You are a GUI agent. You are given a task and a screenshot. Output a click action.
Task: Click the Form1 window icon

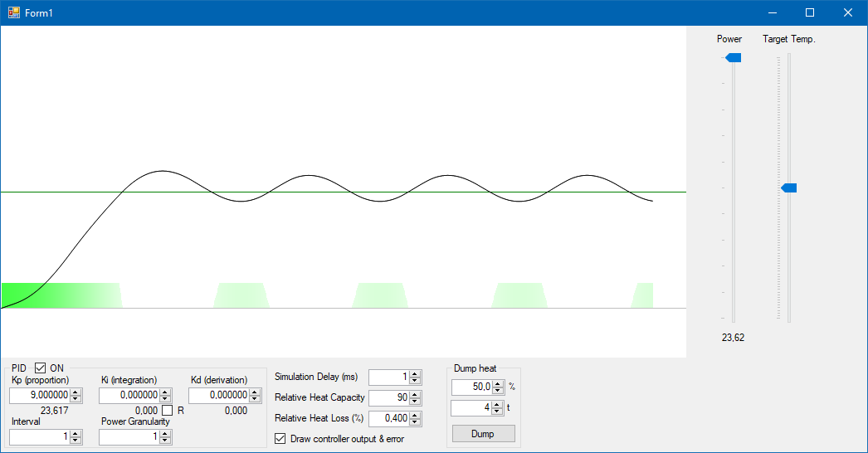click(14, 12)
